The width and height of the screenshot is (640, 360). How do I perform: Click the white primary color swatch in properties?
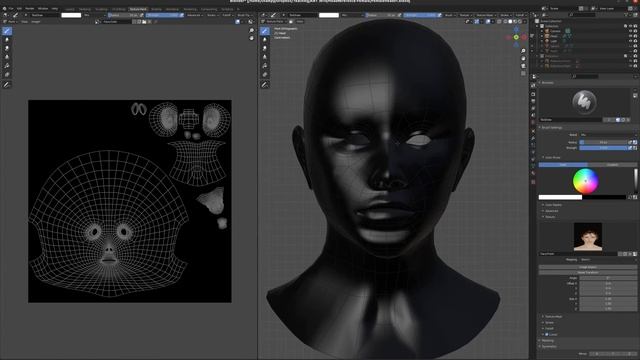560,197
